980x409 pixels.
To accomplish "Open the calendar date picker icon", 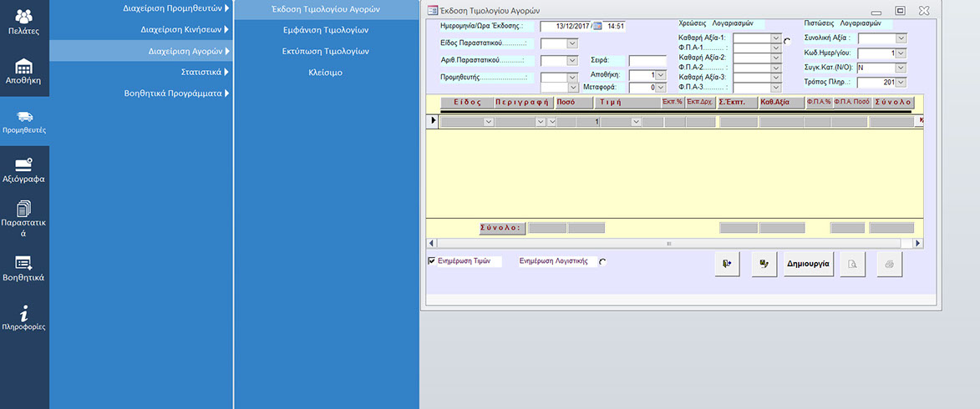I will point(597,26).
